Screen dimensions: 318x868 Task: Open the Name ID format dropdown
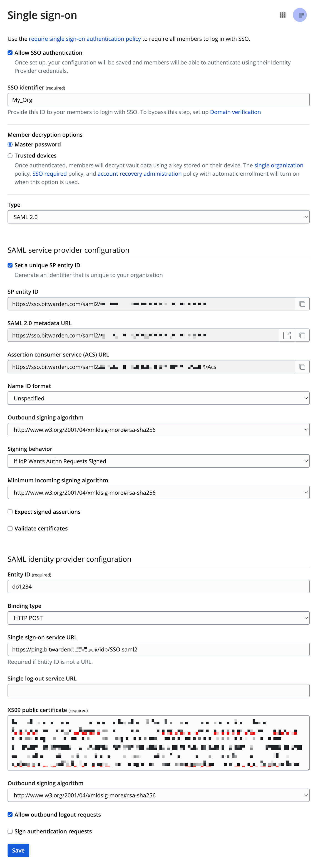pyautogui.click(x=159, y=398)
